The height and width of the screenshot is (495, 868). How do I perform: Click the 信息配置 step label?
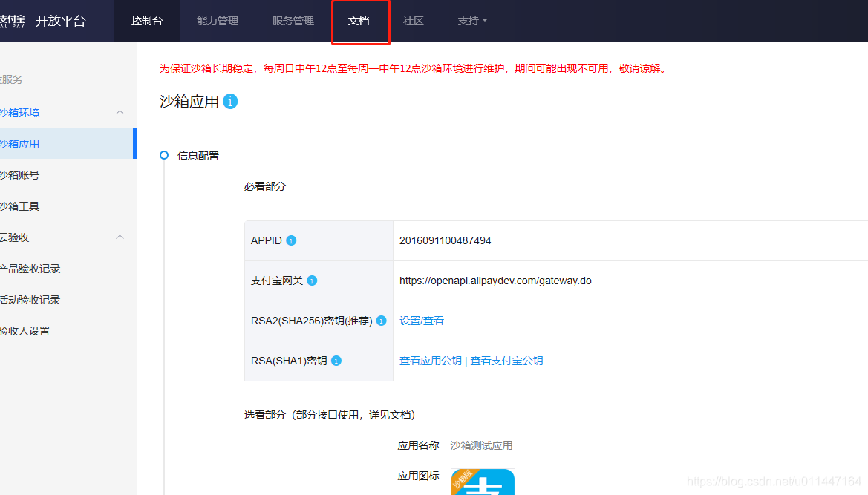tap(198, 156)
